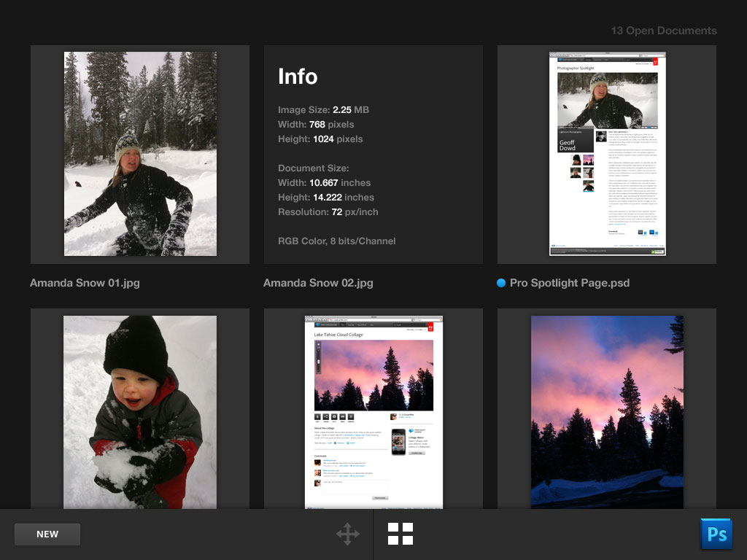This screenshot has width=747, height=560.
Task: Select the Pro Spotlight Page.psd file name
Action: tap(570, 283)
